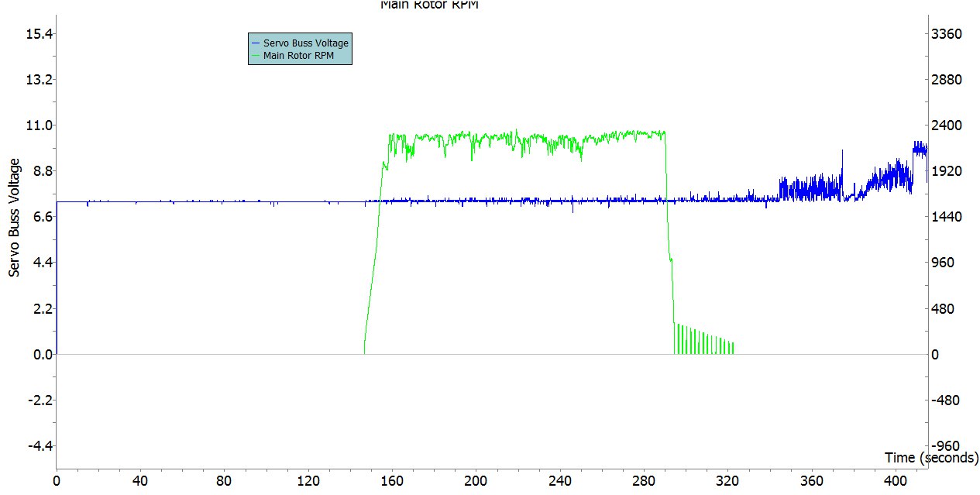Click the 40 tick on time axis
Image resolution: width=980 pixels, height=495 pixels.
[139, 480]
